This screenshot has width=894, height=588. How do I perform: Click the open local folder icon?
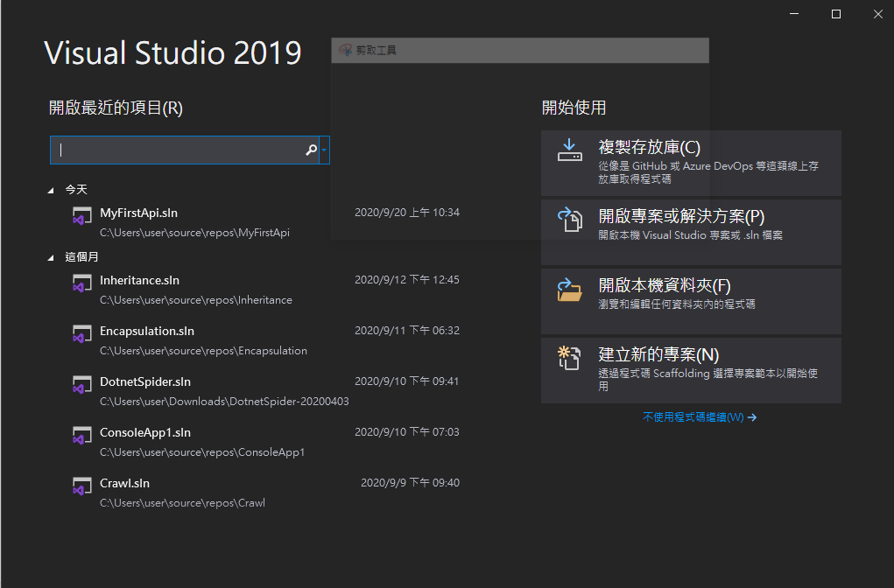(x=569, y=290)
